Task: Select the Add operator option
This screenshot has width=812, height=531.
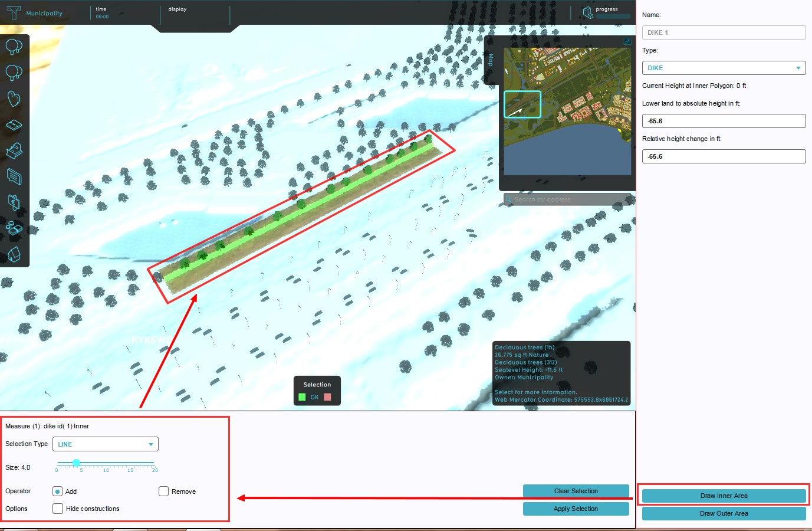Action: tap(58, 491)
